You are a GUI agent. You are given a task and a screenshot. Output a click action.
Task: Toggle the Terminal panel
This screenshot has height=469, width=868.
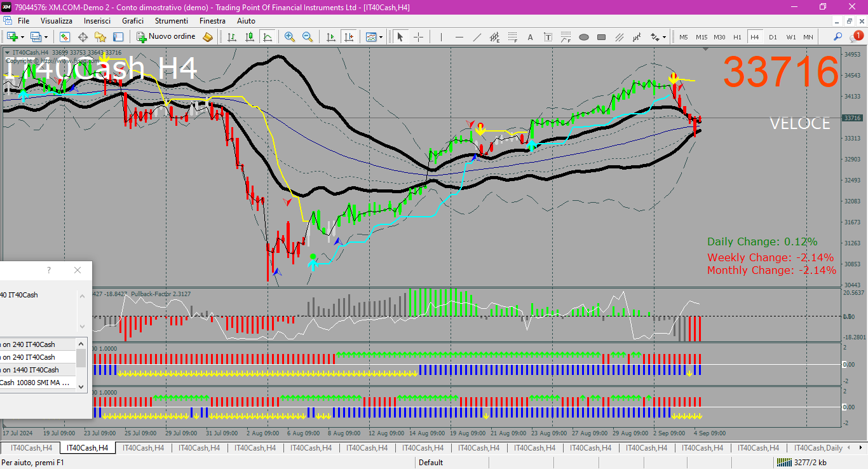tap(118, 37)
